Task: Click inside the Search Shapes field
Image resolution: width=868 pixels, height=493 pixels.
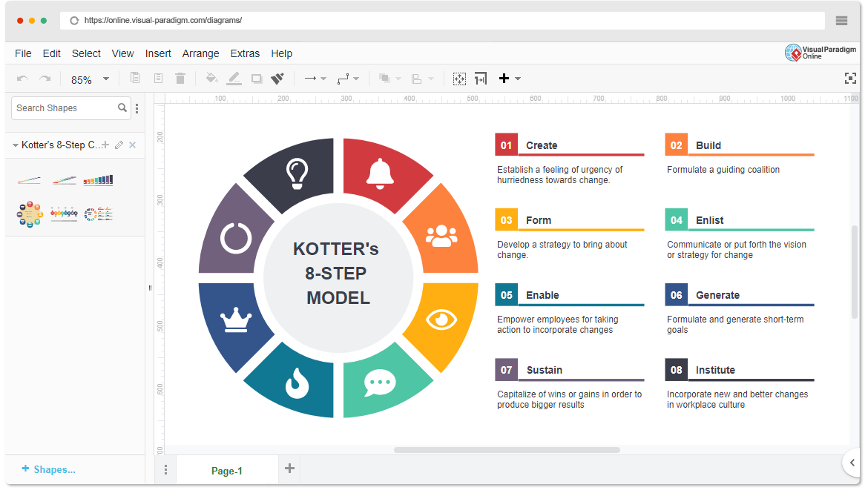Action: coord(59,108)
